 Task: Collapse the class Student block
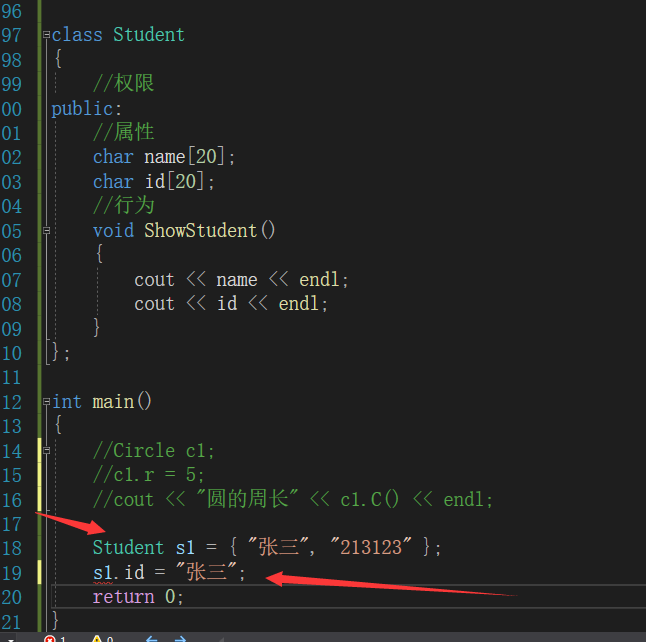[46, 35]
